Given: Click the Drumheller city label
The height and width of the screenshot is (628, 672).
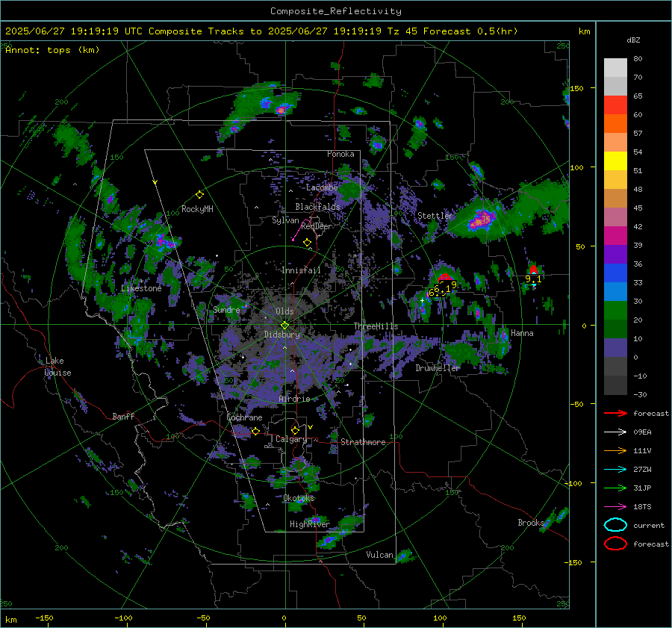Looking at the screenshot, I should click(x=438, y=368).
